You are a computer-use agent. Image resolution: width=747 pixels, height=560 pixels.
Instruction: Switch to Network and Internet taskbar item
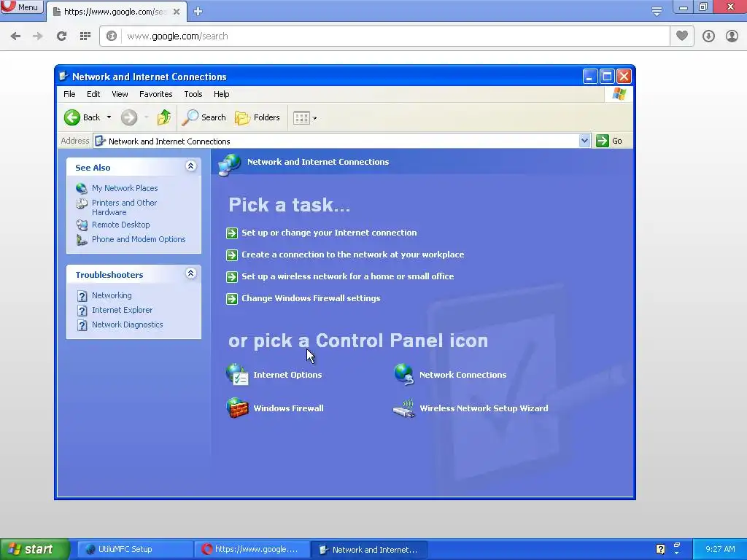(x=368, y=550)
